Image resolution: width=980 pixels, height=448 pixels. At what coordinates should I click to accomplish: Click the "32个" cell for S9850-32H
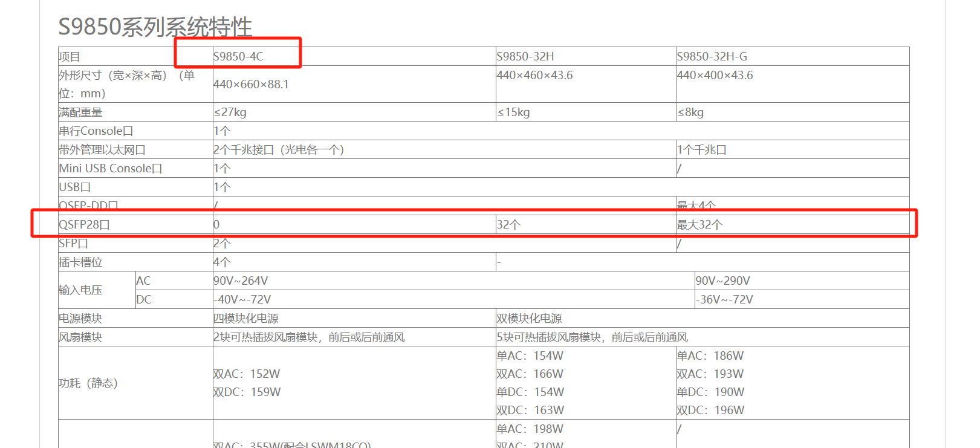pos(508,225)
